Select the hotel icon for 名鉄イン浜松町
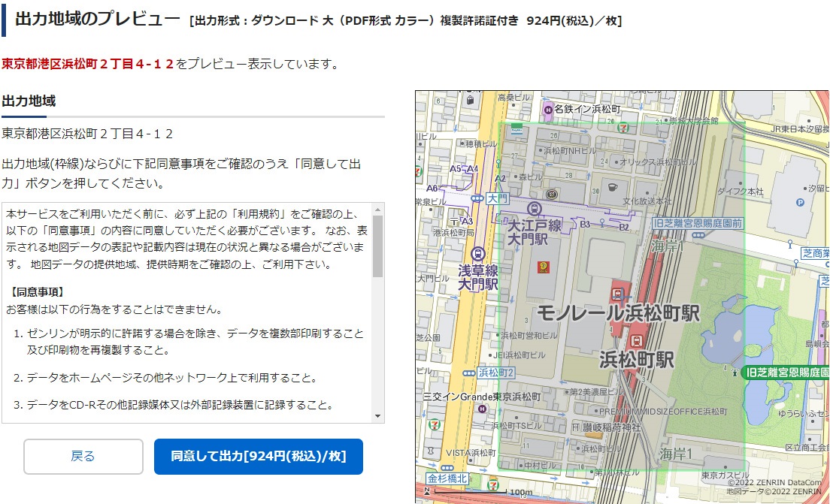Image resolution: width=830 pixels, height=504 pixels. pyautogui.click(x=547, y=110)
